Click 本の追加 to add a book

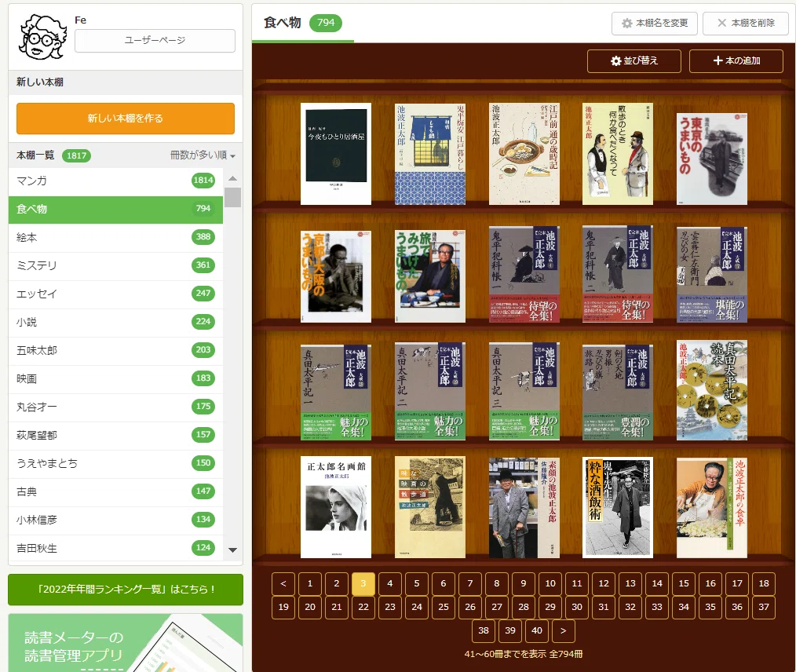point(736,61)
